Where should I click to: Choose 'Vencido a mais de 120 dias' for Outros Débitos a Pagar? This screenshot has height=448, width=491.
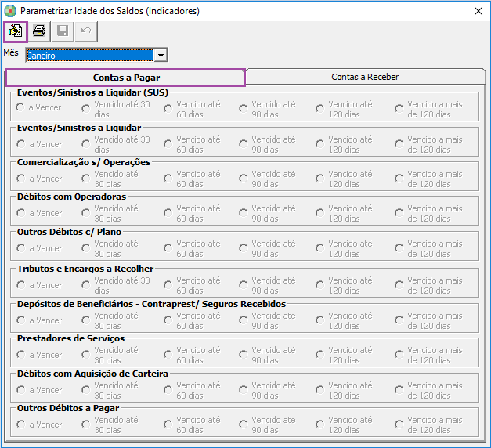coord(399,425)
